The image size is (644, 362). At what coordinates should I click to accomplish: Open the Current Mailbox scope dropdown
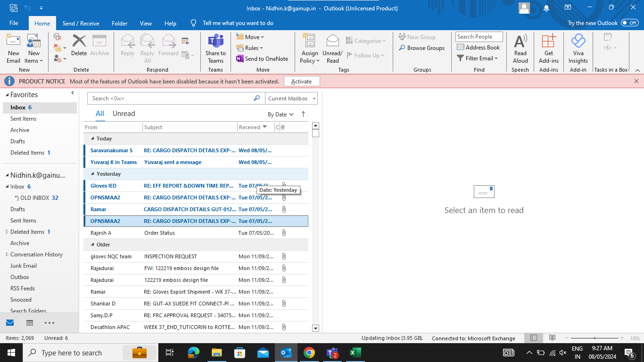(291, 99)
